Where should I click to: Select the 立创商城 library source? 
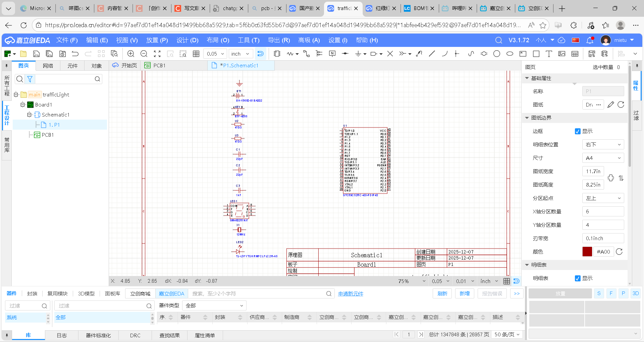(140, 293)
